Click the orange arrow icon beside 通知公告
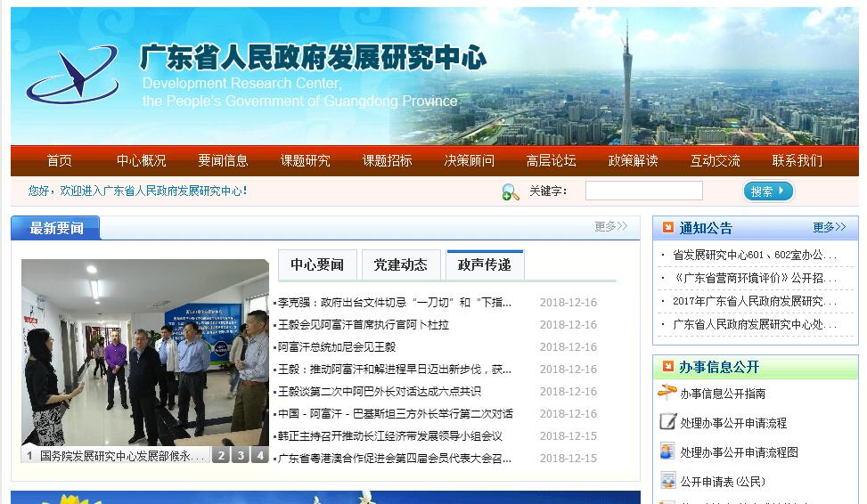Image resolution: width=867 pixels, height=504 pixels. [667, 228]
